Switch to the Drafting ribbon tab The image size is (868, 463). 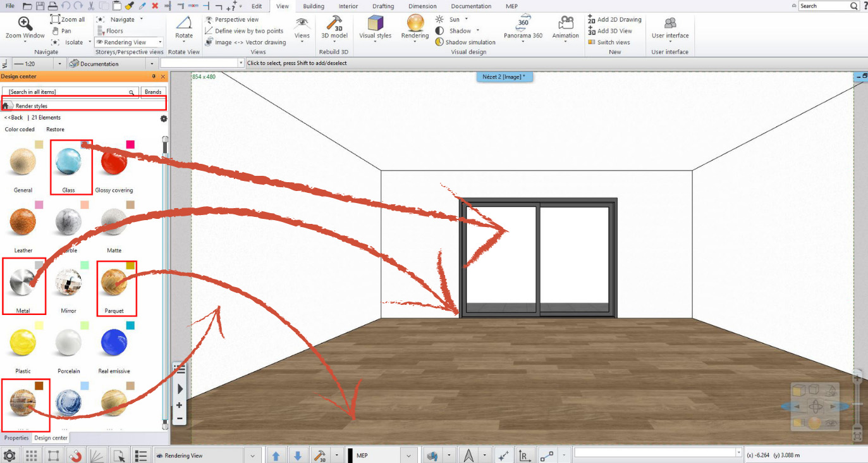[x=383, y=6]
